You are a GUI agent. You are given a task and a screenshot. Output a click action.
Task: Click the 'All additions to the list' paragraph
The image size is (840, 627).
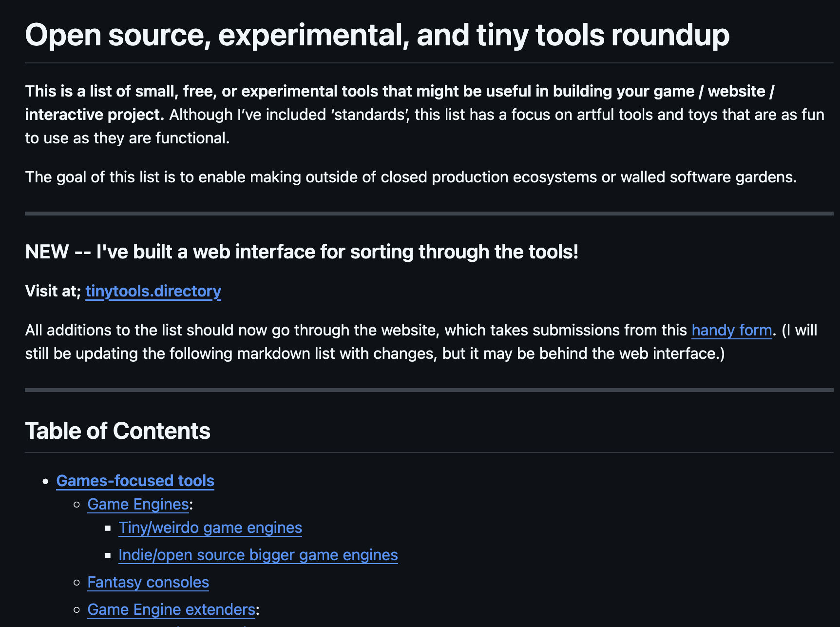tap(421, 342)
